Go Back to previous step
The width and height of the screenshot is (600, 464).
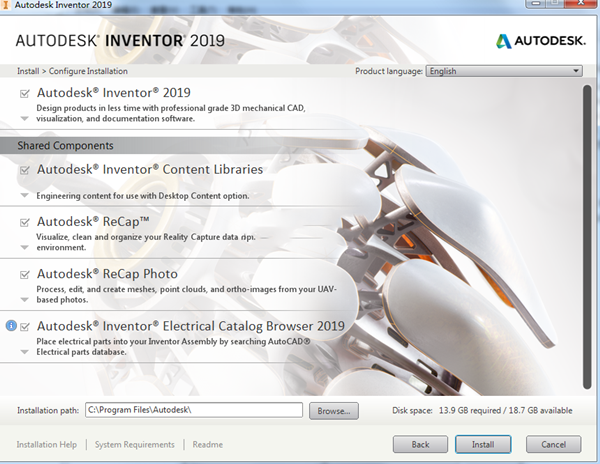[x=420, y=444]
